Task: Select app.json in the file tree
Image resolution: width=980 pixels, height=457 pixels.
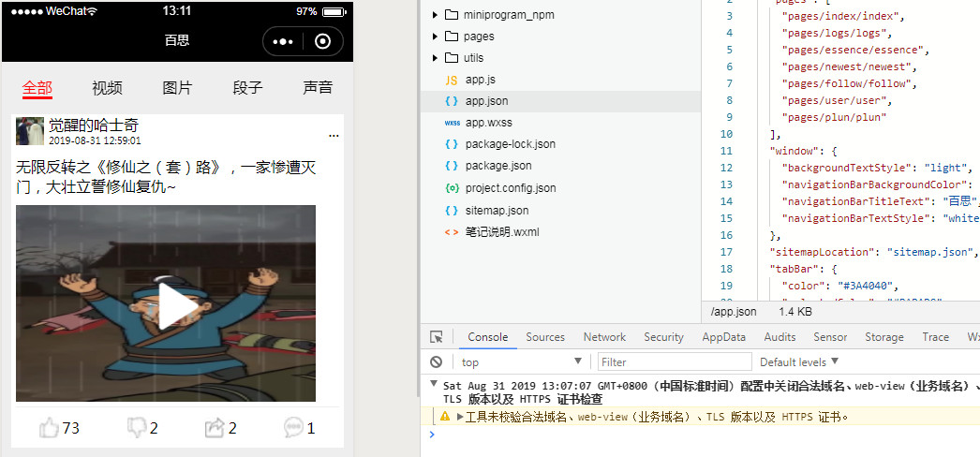Action: click(x=560, y=101)
